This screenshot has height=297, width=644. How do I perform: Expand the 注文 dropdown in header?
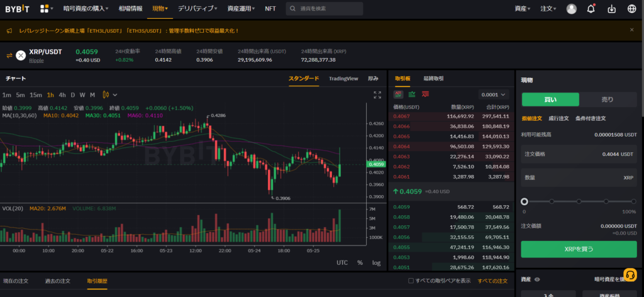(x=548, y=9)
